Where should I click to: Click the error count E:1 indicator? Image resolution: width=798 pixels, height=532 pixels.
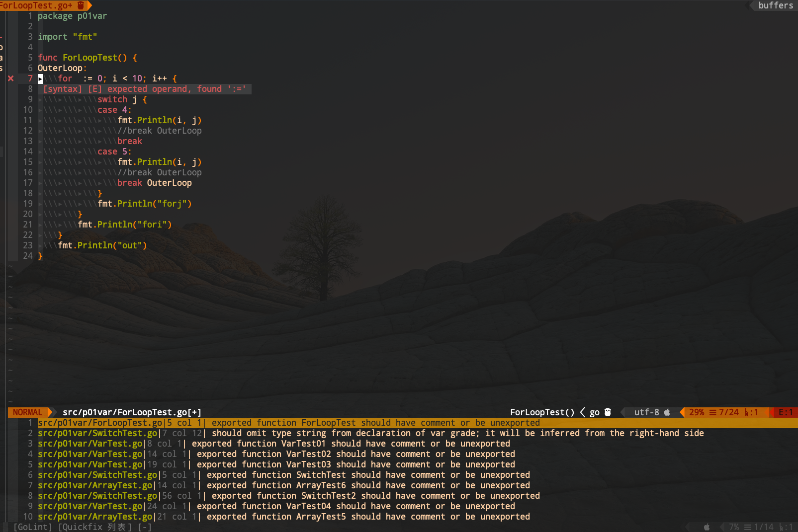pos(786,412)
